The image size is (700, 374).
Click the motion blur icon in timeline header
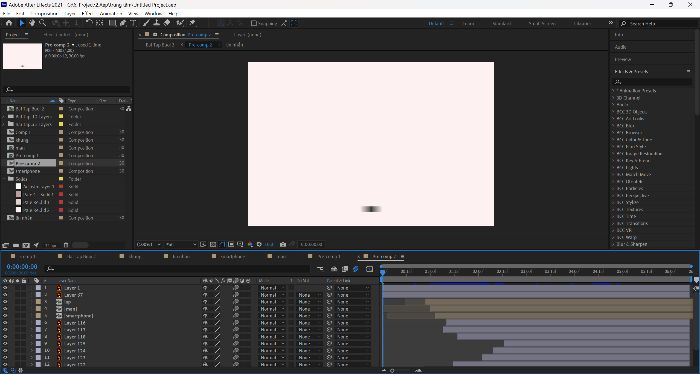(356, 269)
